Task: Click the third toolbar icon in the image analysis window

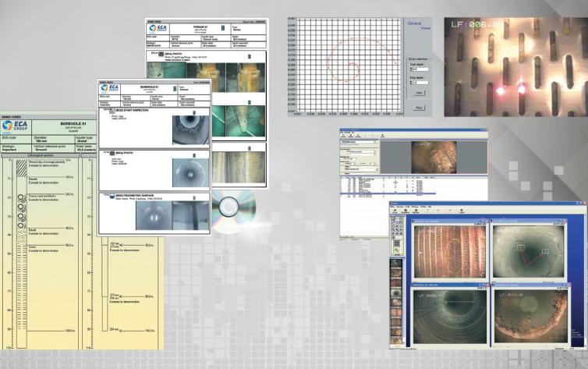Action: [x=416, y=211]
